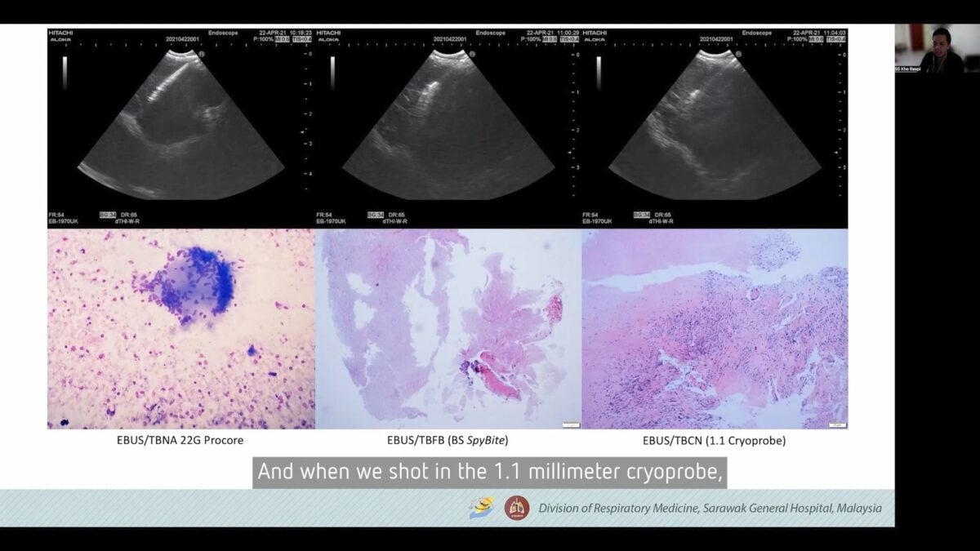Click 'HITACHI' on the leftmost ultrasound image
980x551 pixels.
click(x=60, y=33)
